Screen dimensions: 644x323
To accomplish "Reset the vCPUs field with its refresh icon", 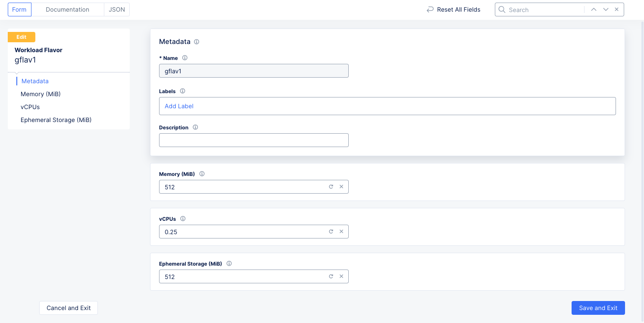I will 331,232.
